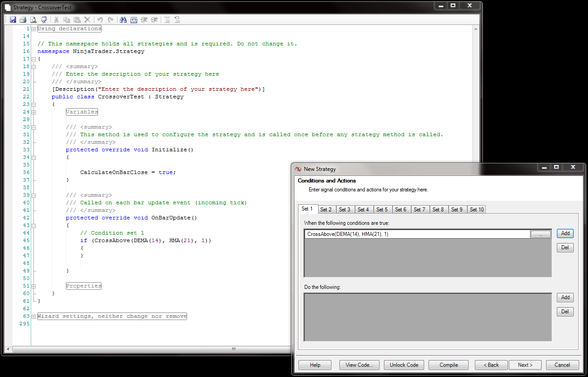Click Add next to conditions list
The width and height of the screenshot is (588, 377).
click(565, 233)
